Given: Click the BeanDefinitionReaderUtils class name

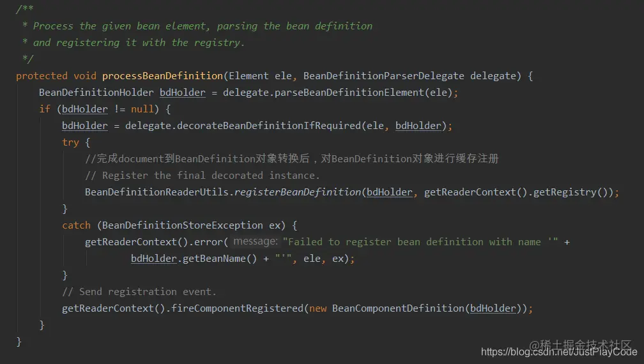Looking at the screenshot, I should 157,192.
